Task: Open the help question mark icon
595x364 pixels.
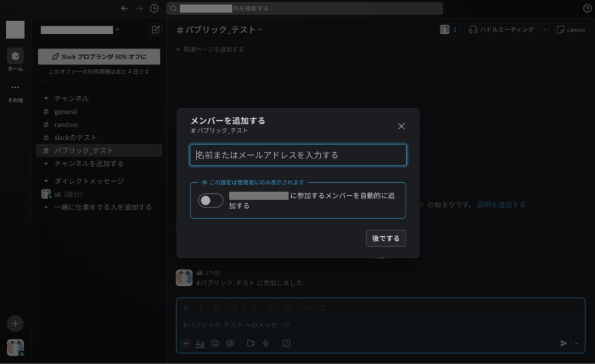Action: tap(587, 8)
